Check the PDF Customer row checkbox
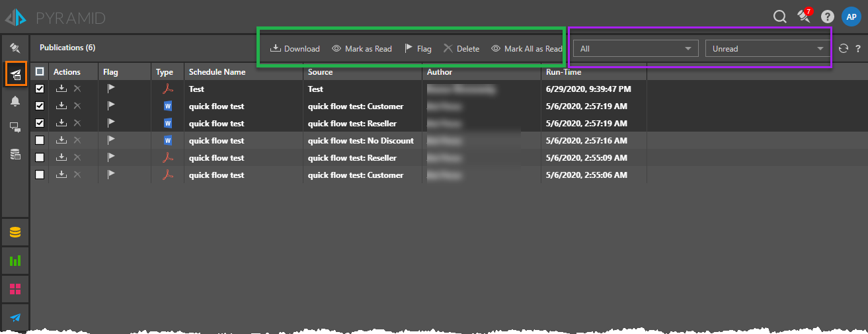The height and width of the screenshot is (334, 868). point(40,175)
